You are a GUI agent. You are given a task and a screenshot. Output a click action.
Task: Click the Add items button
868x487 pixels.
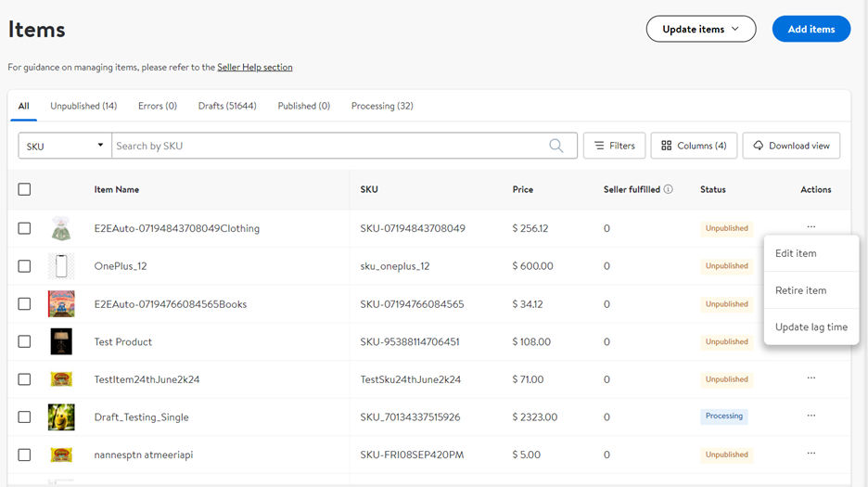point(811,29)
